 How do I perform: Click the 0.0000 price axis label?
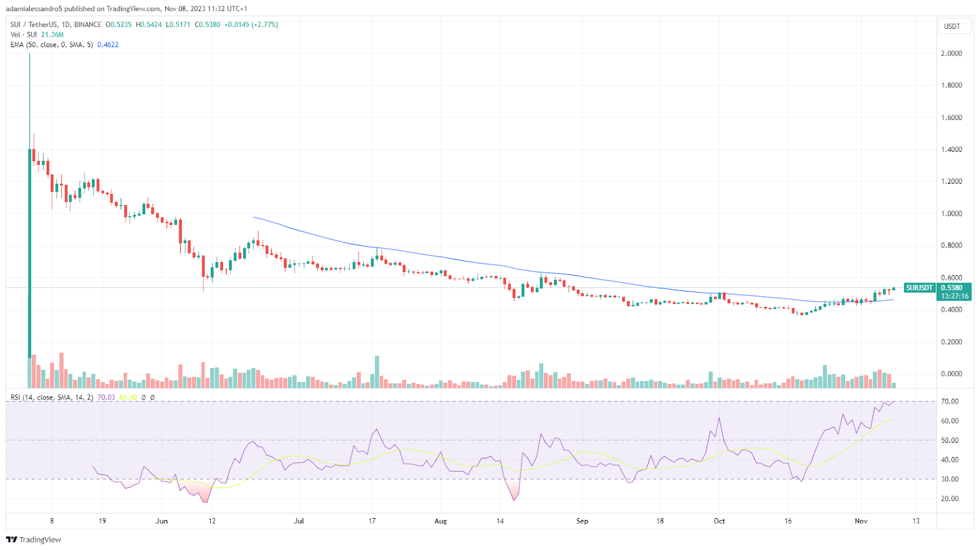click(951, 374)
